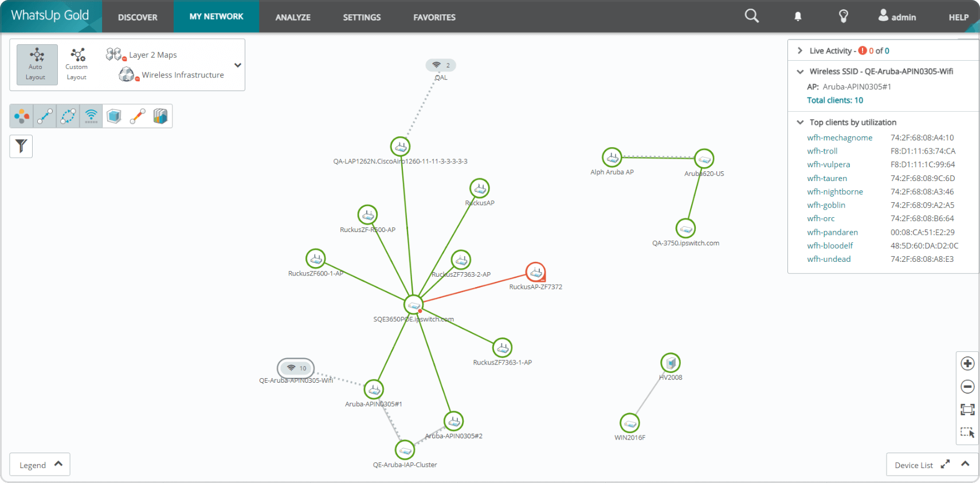
Task: Activate the marquee selection tool
Action: click(967, 433)
